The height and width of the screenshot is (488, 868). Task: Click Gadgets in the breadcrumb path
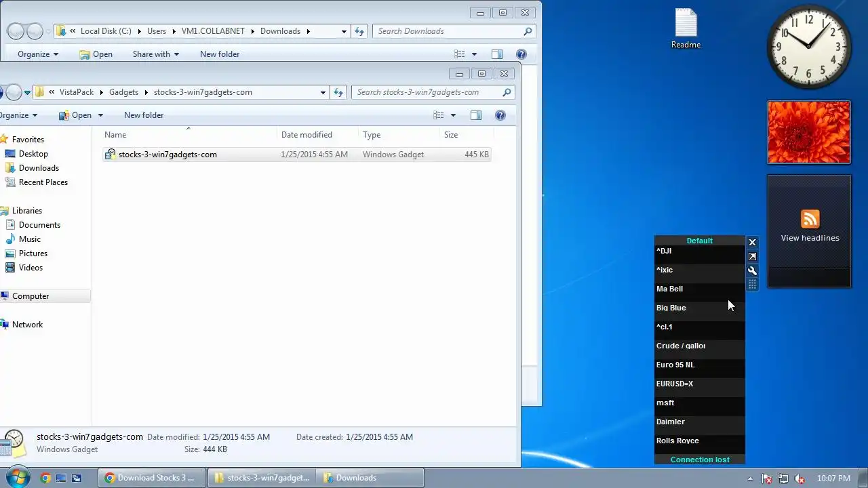click(x=123, y=92)
